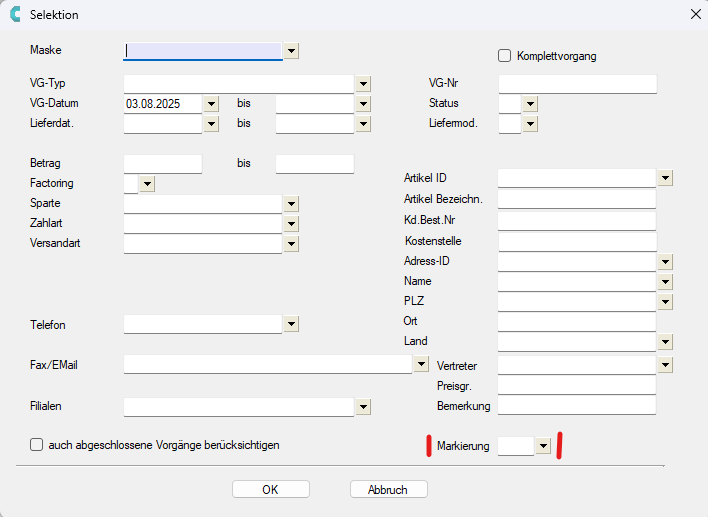Click into the PLZ field
Image resolution: width=708 pixels, height=517 pixels.
pos(577,302)
